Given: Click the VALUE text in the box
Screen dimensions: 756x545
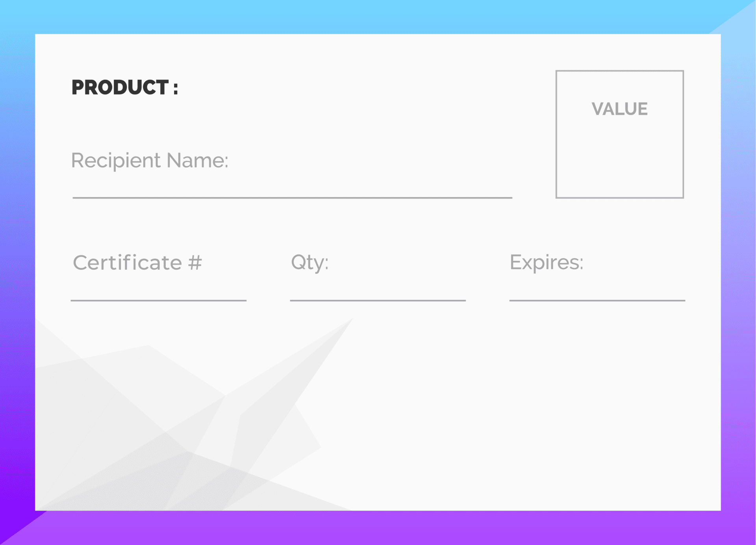Looking at the screenshot, I should coord(619,109).
